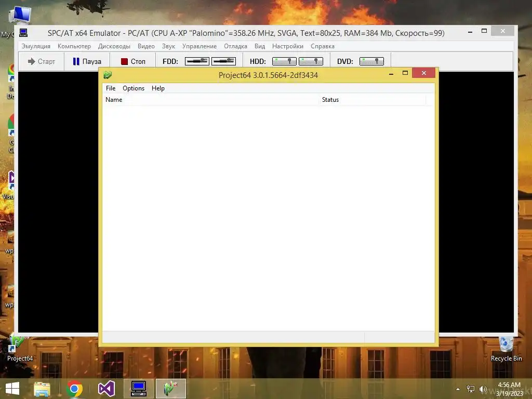Open the Дисководы menu in SPC/AT emulator
This screenshot has height=399, width=532.
(114, 46)
